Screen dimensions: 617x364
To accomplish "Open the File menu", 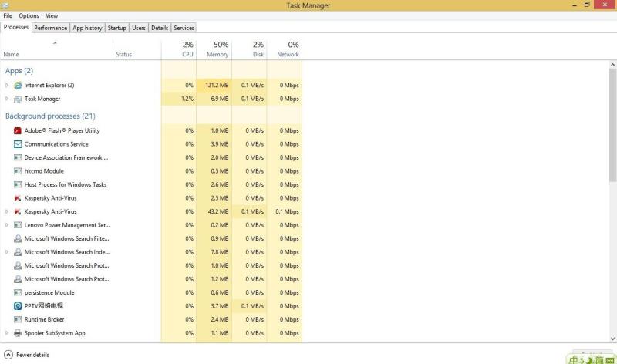I will point(8,15).
